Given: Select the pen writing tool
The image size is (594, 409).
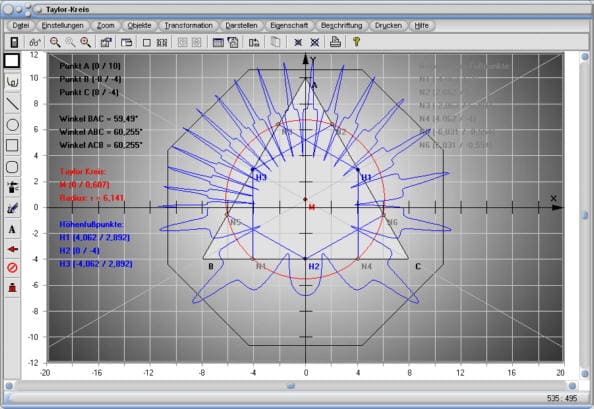Looking at the screenshot, I should 12,208.
